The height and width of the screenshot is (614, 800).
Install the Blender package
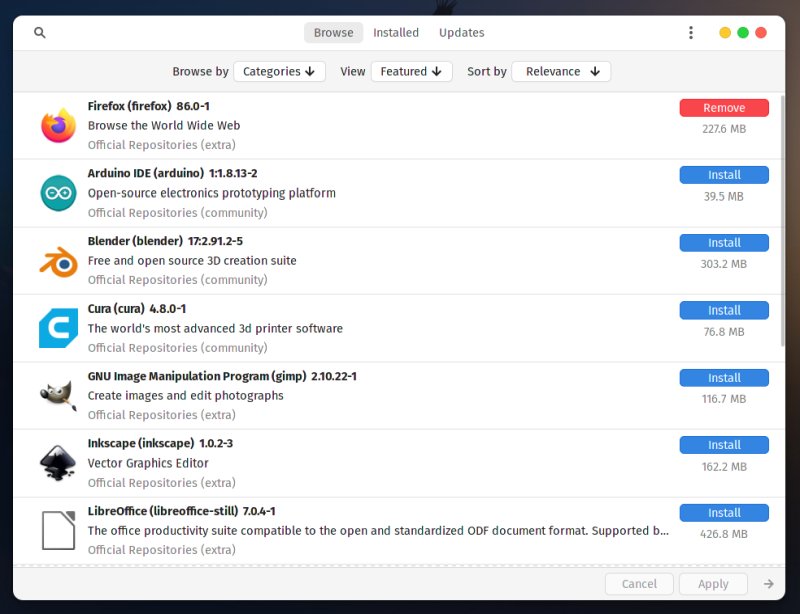(724, 243)
